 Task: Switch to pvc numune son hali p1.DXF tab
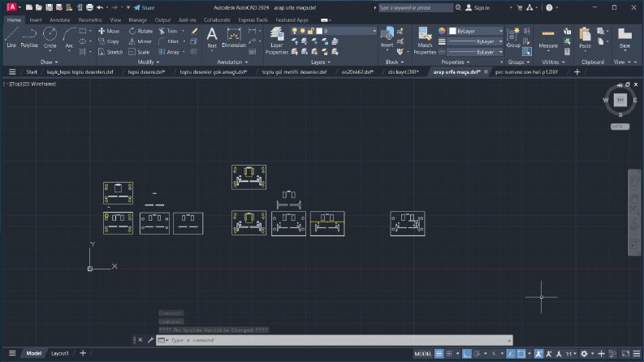pos(526,71)
